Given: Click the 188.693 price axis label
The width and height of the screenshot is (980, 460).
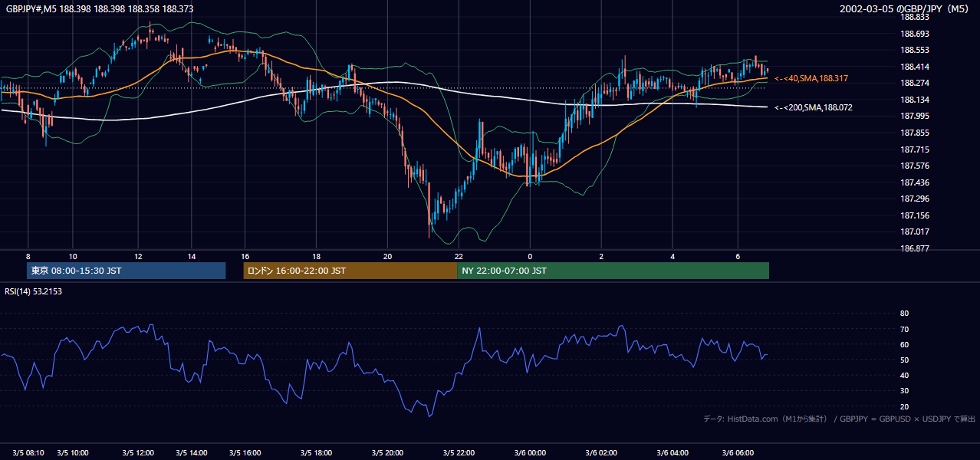Looking at the screenshot, I should pyautogui.click(x=915, y=34).
